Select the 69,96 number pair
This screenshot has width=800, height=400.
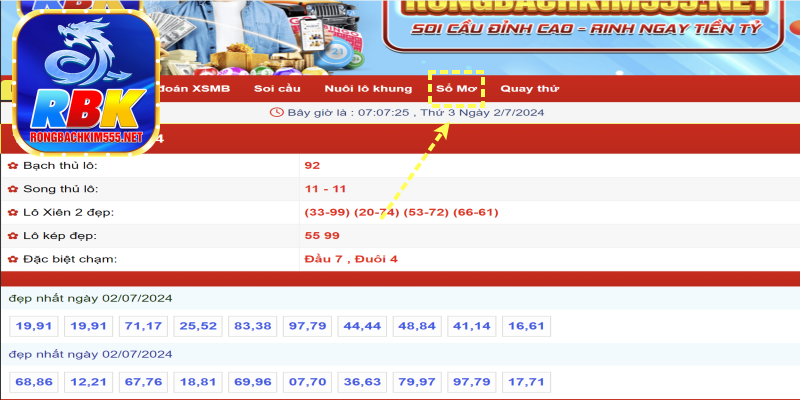(x=253, y=382)
